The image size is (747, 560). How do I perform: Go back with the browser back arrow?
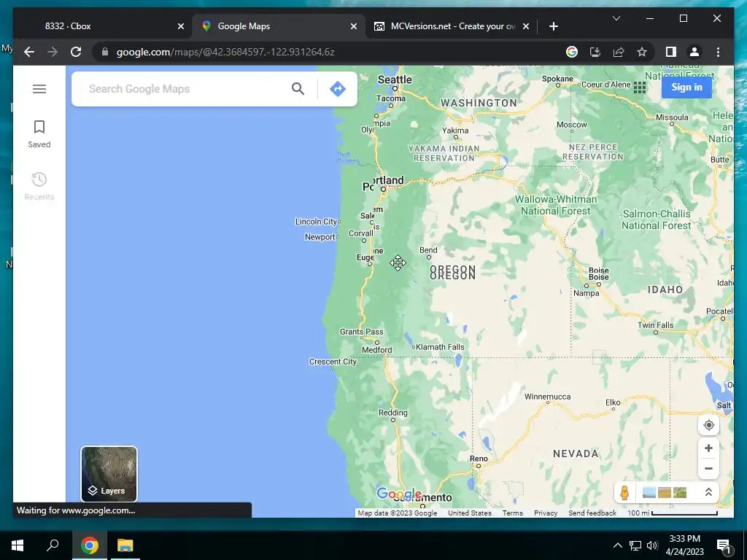coord(29,52)
